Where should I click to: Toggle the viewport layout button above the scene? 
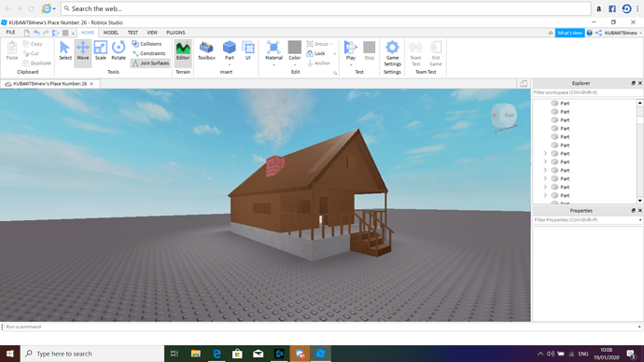pos(524,84)
